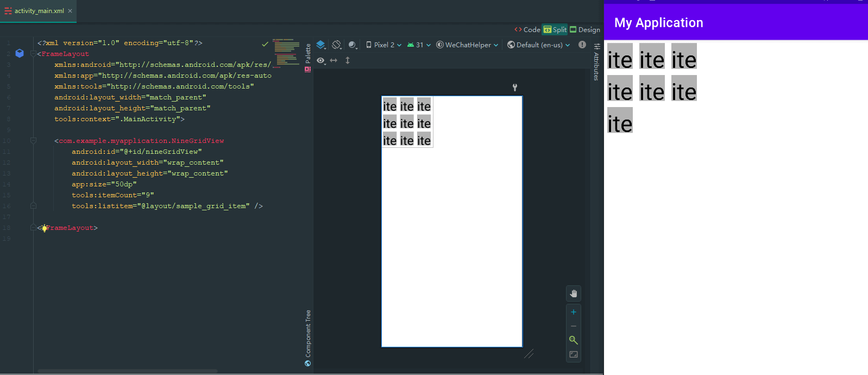Viewport: 868px width, 375px height.
Task: Click the xml version declaration line
Action: pos(119,43)
